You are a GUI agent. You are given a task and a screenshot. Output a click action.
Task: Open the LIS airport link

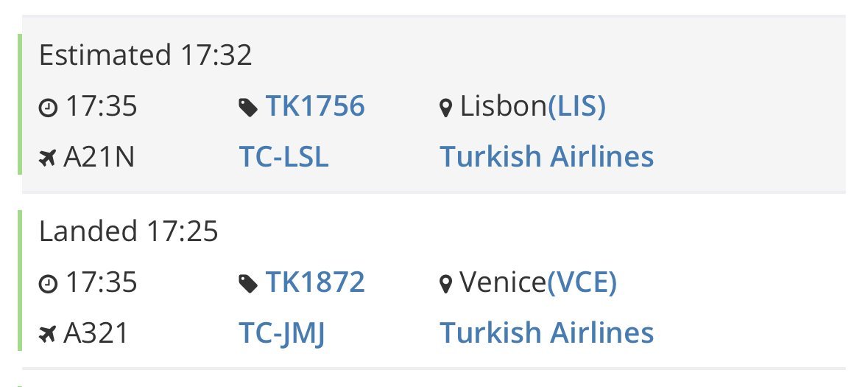pyautogui.click(x=576, y=108)
